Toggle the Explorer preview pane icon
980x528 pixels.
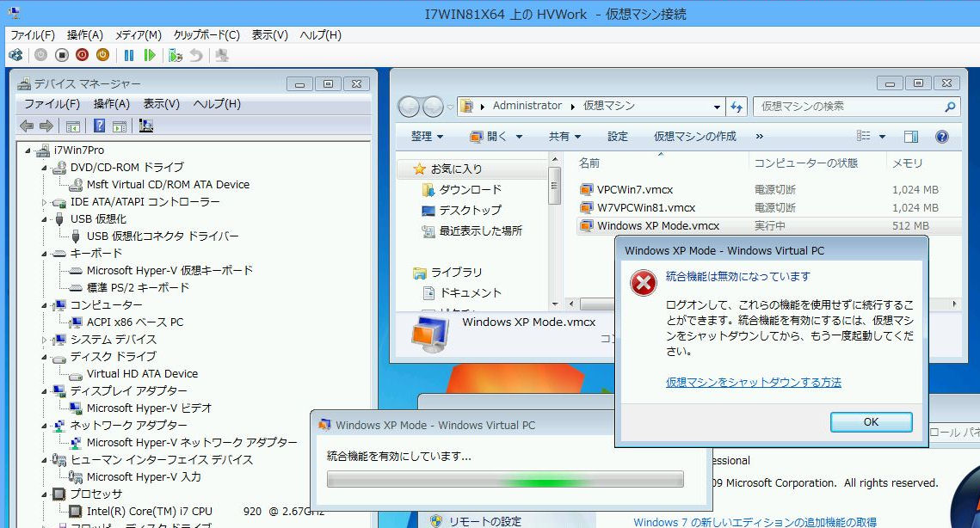911,136
